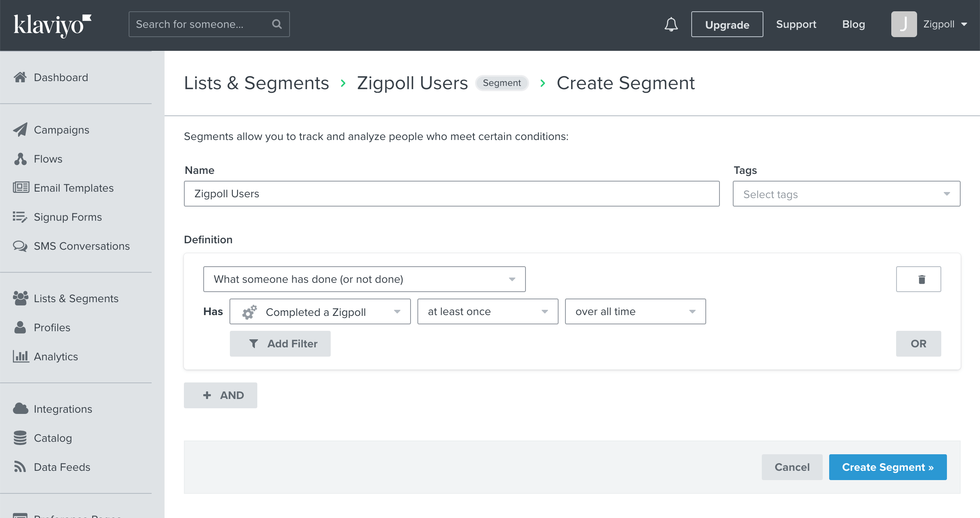
Task: Click the Flows icon in sidebar
Action: [x=20, y=159]
